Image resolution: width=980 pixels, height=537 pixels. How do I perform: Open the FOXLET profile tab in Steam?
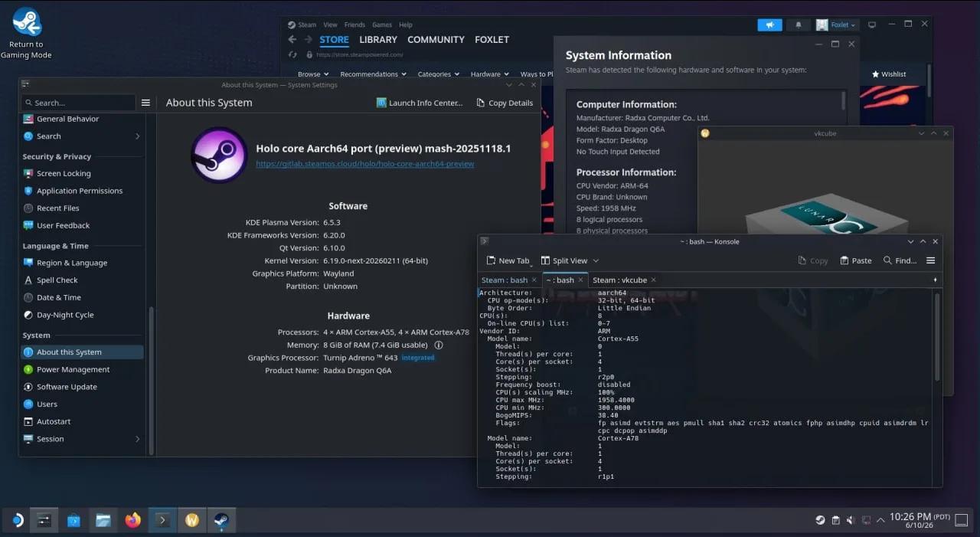[492, 40]
